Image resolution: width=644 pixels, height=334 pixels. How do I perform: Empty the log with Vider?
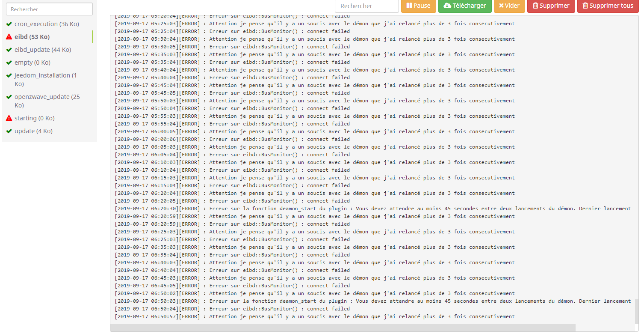pyautogui.click(x=509, y=6)
